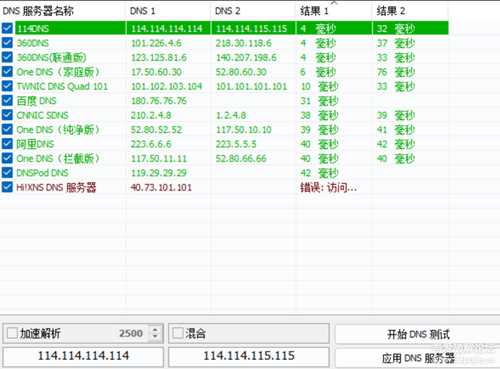Toggle the CNNIC SDNS checkbox

coord(7,115)
